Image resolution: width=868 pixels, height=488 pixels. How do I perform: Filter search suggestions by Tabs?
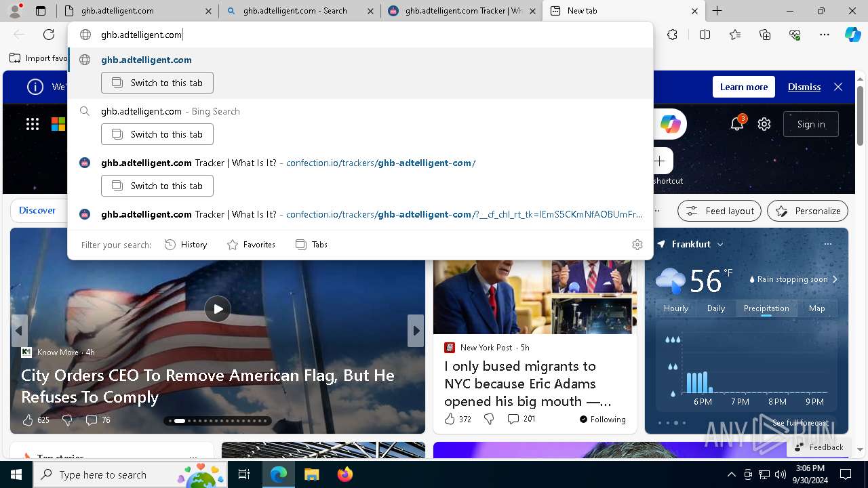(311, 245)
